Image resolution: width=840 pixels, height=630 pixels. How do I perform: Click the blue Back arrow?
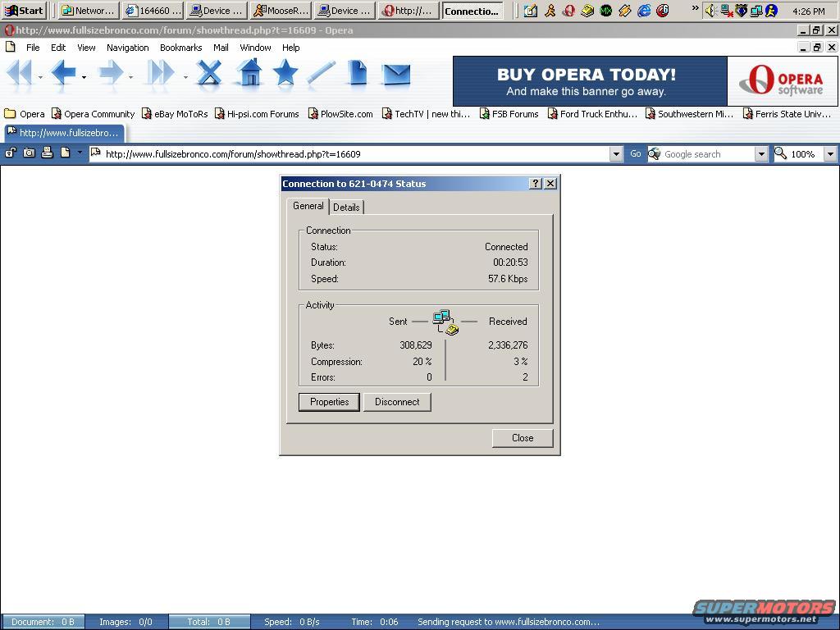click(x=62, y=74)
